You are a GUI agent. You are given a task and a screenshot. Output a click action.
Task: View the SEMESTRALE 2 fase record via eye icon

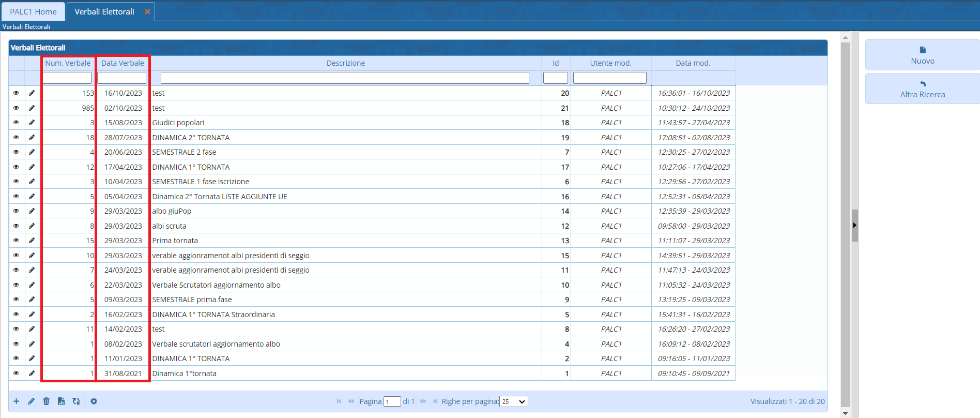click(x=17, y=152)
